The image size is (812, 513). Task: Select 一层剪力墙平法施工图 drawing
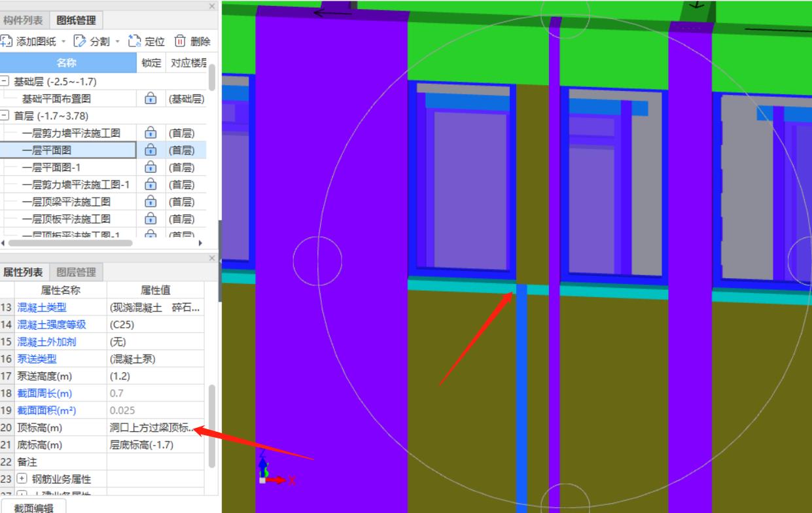point(71,133)
